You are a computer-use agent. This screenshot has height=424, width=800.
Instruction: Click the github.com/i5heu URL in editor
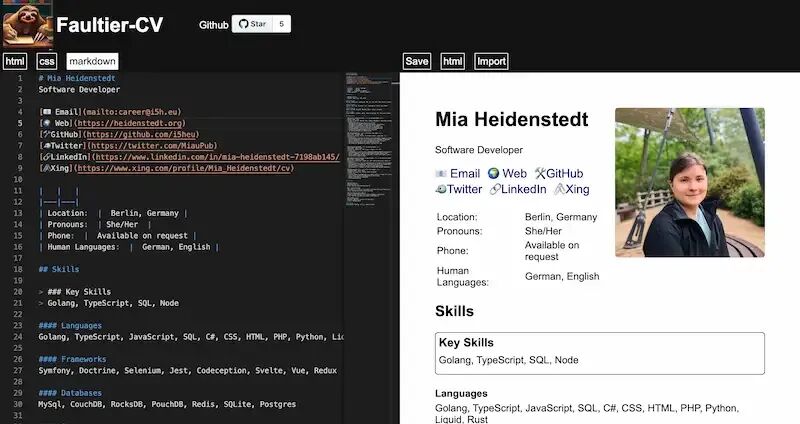point(141,134)
